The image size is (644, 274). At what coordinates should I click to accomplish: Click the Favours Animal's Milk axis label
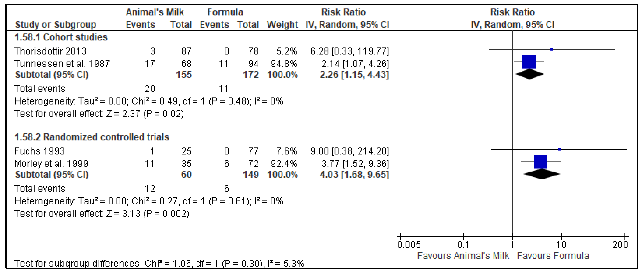463,256
